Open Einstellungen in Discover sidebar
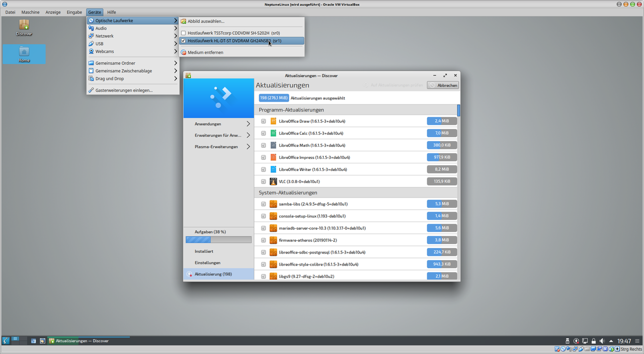This screenshot has width=644, height=354. point(219,262)
